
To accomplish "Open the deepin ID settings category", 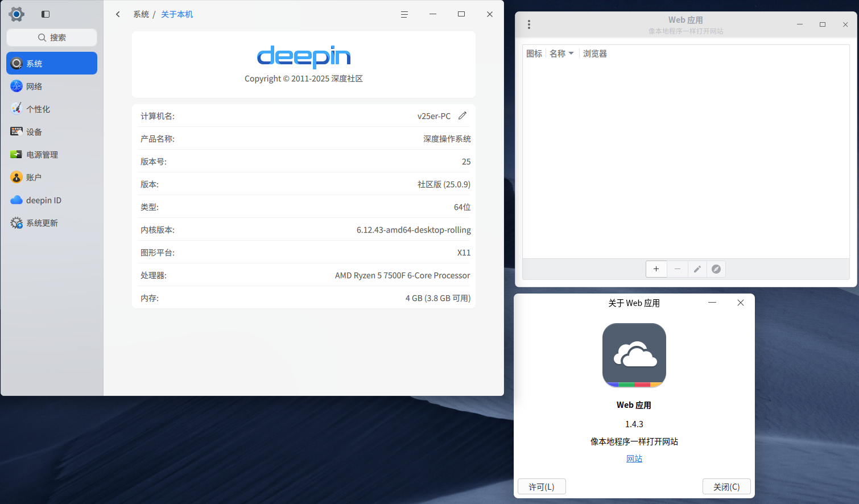I will tap(52, 200).
